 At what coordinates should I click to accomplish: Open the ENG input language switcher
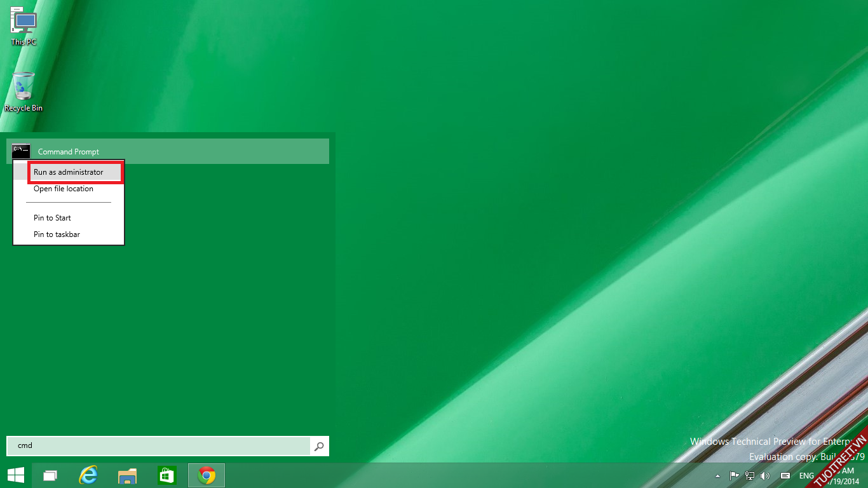point(806,475)
